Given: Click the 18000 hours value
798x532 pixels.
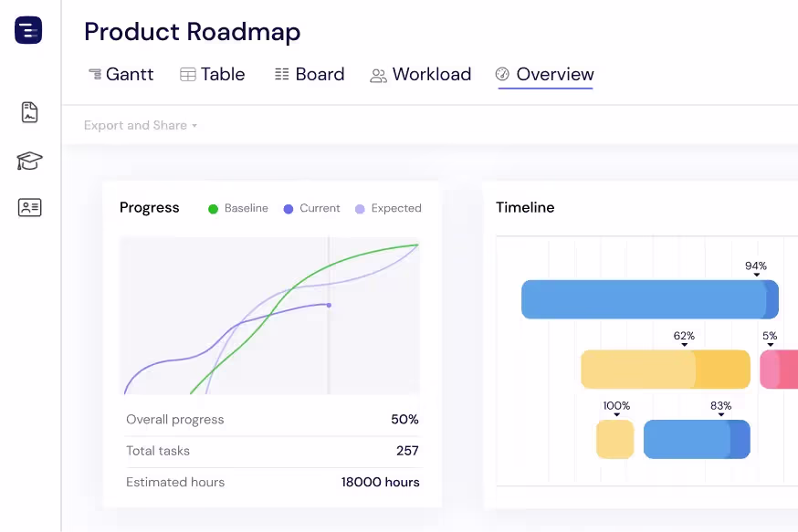Looking at the screenshot, I should pyautogui.click(x=380, y=482).
